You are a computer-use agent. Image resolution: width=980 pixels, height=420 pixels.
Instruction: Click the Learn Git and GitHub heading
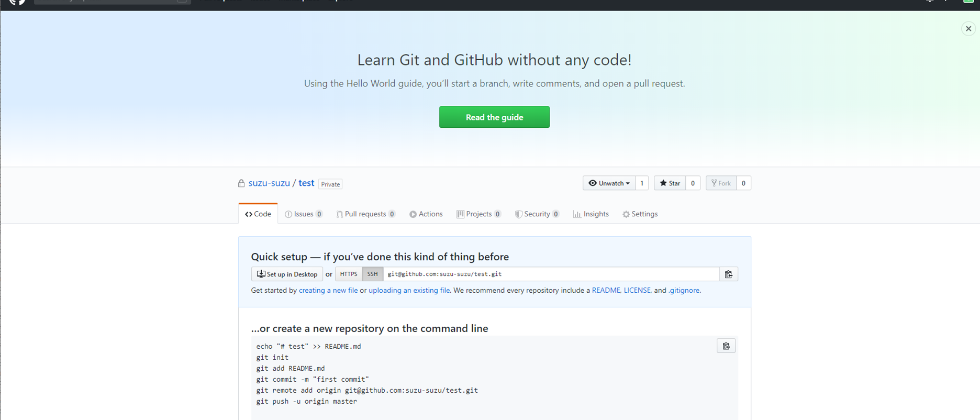[494, 60]
